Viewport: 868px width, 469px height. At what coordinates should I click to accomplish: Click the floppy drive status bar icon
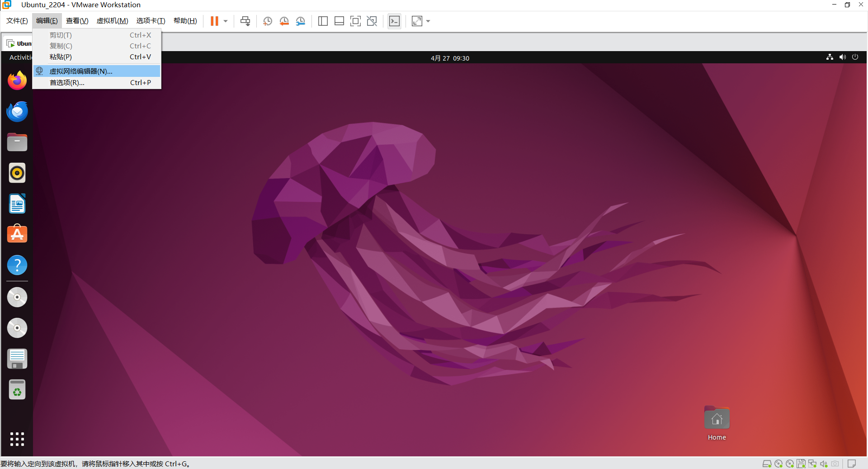pyautogui.click(x=801, y=464)
